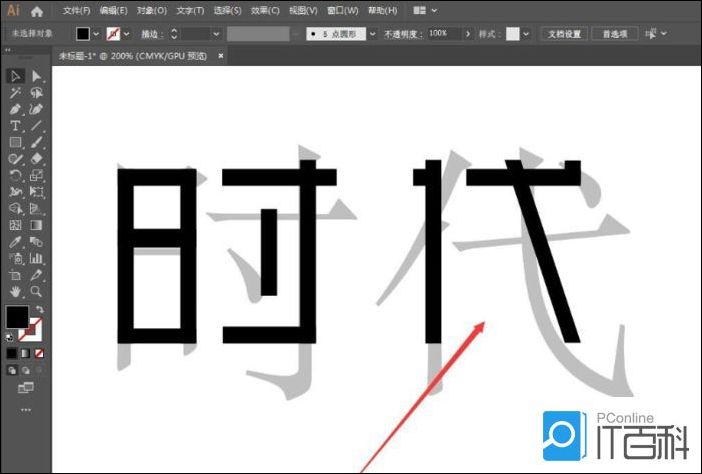Collapse the toolbar panel double arrows

(8, 50)
